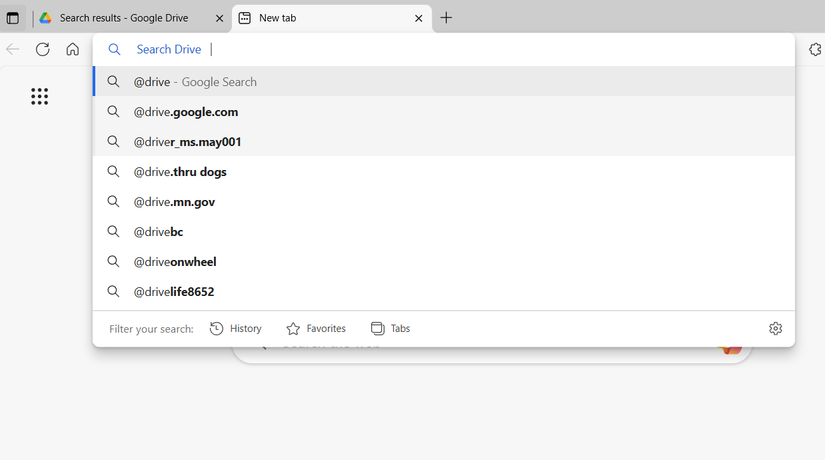Filter search by Tabs
The image size is (825, 460).
click(x=390, y=328)
